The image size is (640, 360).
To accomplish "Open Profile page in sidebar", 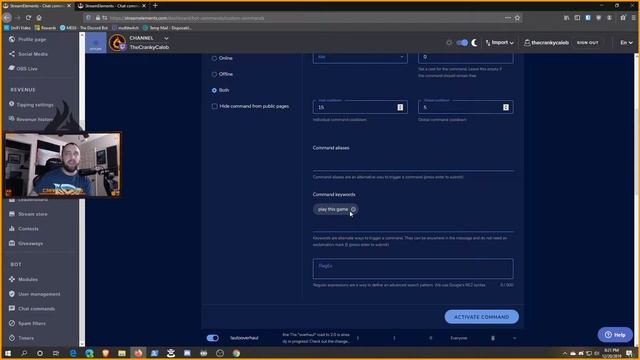I will tap(28, 40).
